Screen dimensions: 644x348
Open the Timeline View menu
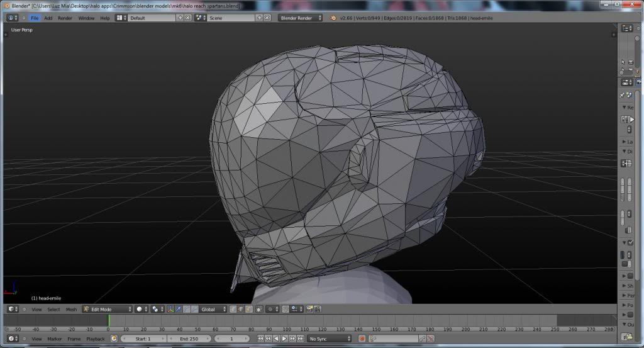pyautogui.click(x=36, y=339)
